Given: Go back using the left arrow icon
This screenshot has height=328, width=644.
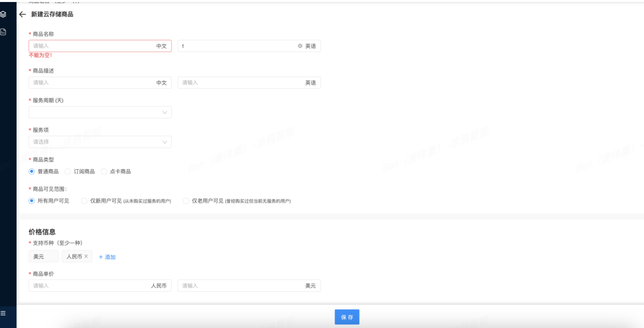Looking at the screenshot, I should (23, 14).
